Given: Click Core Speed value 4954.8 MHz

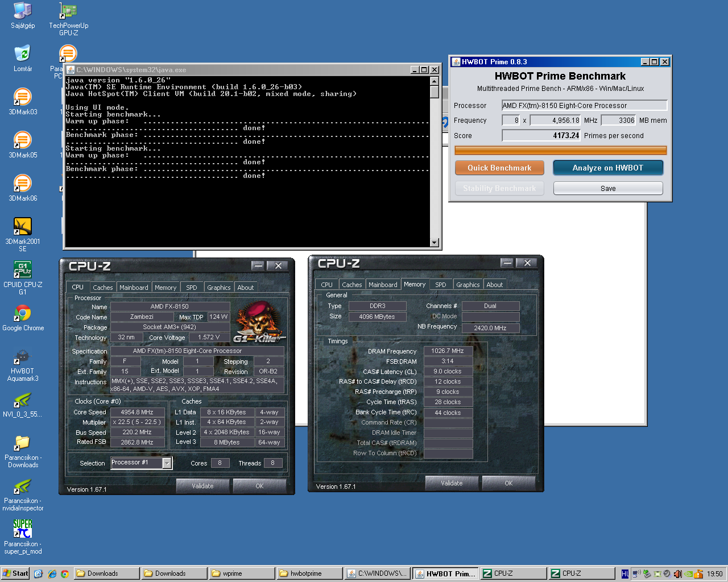Looking at the screenshot, I should [x=137, y=412].
